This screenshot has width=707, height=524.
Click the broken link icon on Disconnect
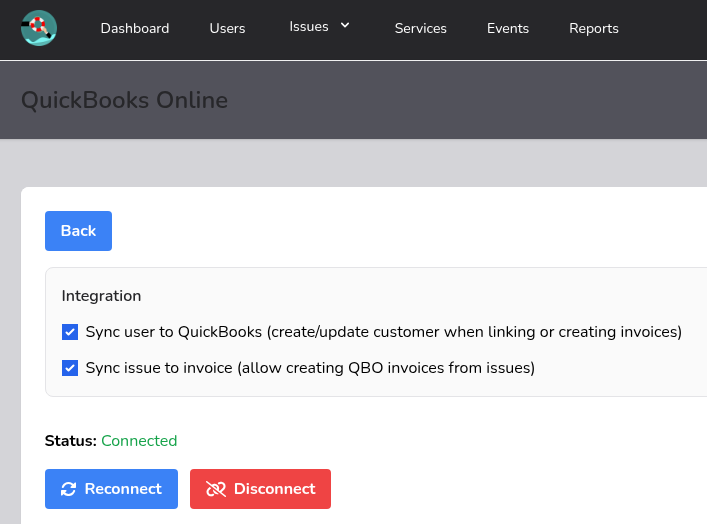pyautogui.click(x=216, y=489)
